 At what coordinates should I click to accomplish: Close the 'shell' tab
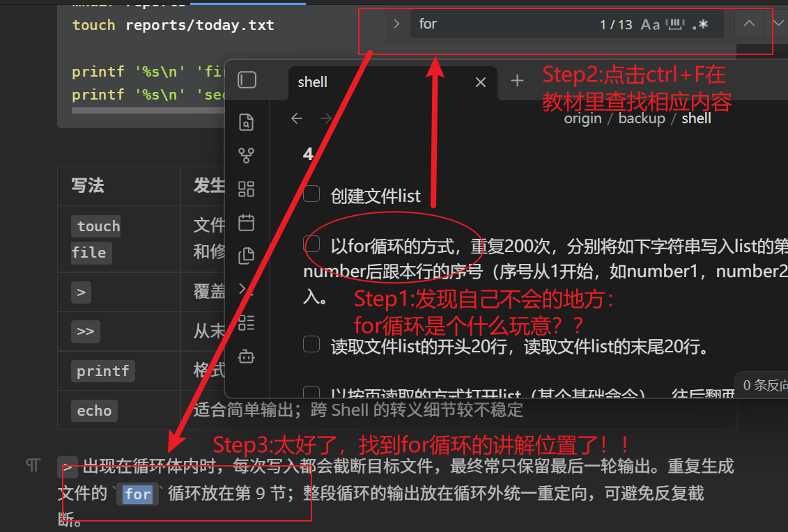(481, 82)
